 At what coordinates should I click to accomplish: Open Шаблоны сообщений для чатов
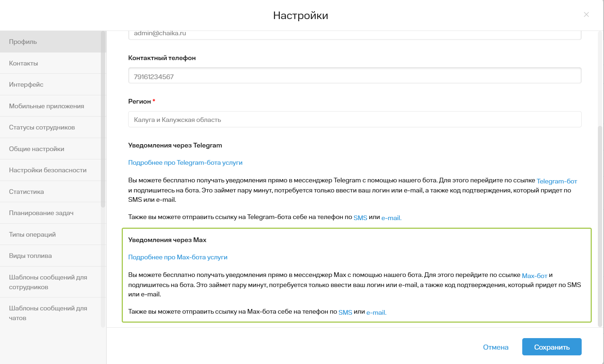pos(50,313)
